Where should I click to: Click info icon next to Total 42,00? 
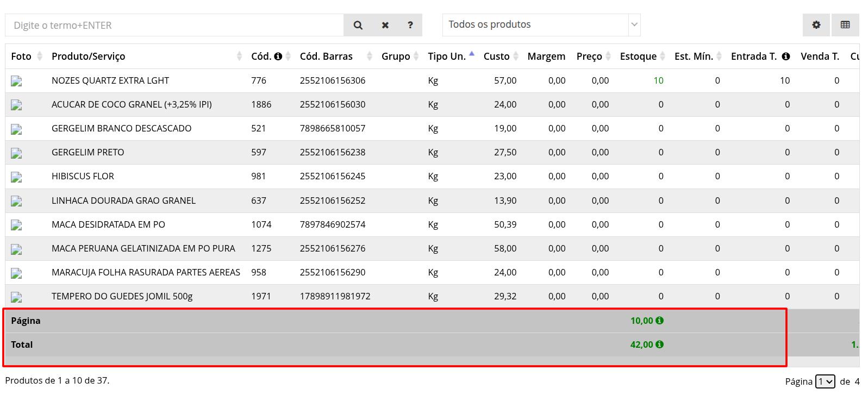point(659,344)
